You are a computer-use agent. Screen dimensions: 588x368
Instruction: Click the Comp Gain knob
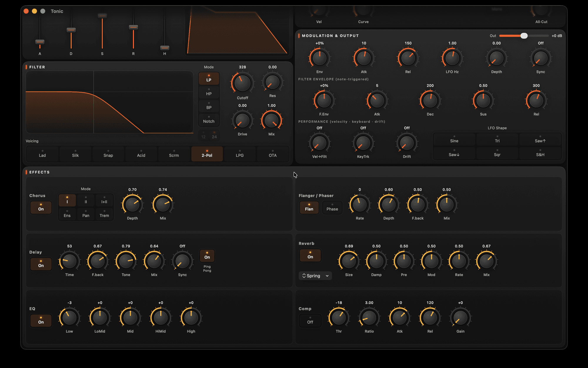pos(460,318)
